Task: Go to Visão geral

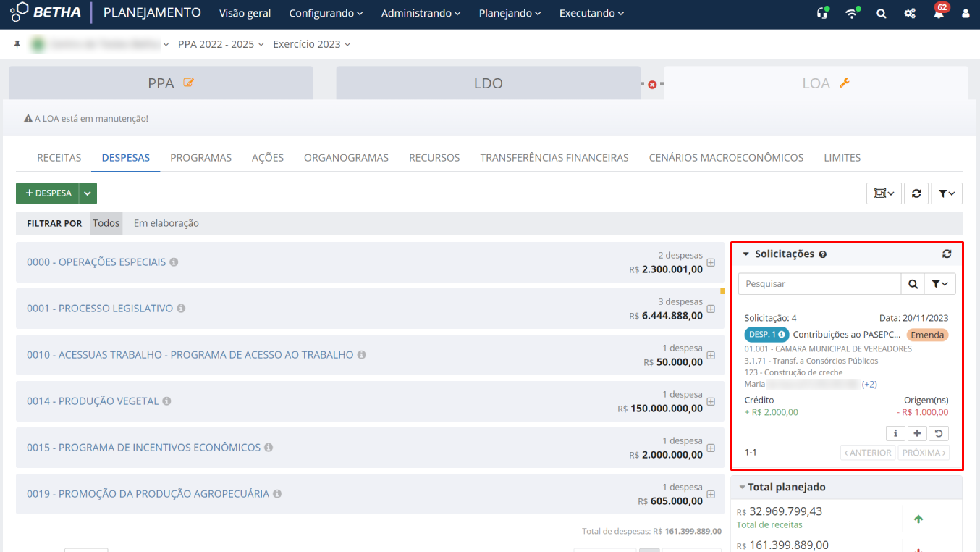Action: (245, 14)
